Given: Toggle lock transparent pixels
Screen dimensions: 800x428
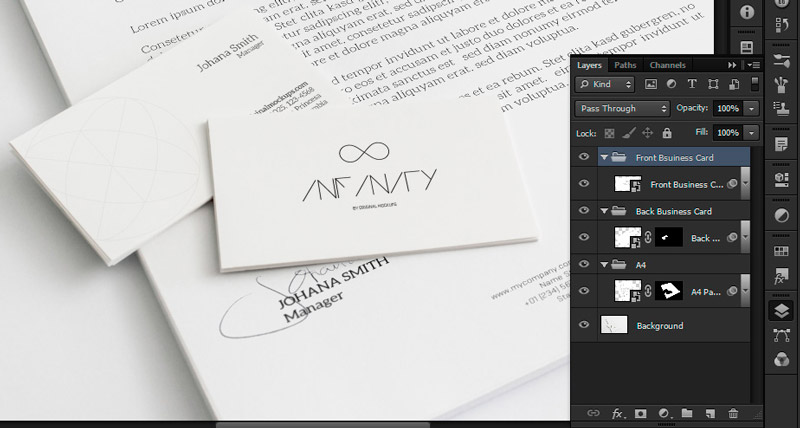Looking at the screenshot, I should coord(609,133).
